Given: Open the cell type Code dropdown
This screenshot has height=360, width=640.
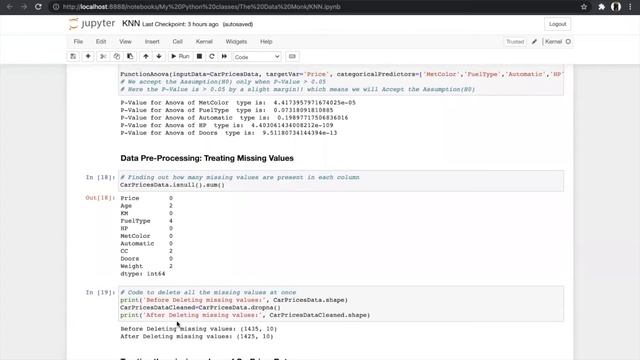Looking at the screenshot, I should tap(257, 57).
